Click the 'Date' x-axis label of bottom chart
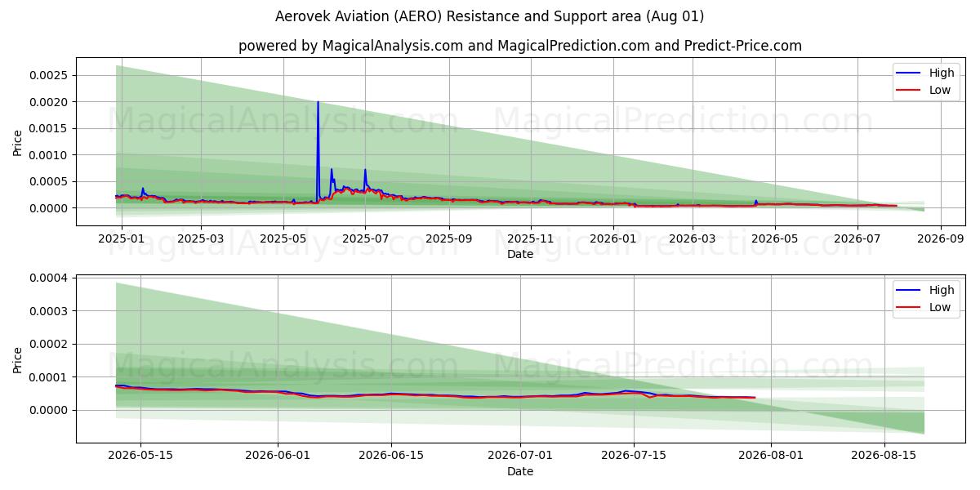The image size is (980, 490). pos(520,471)
